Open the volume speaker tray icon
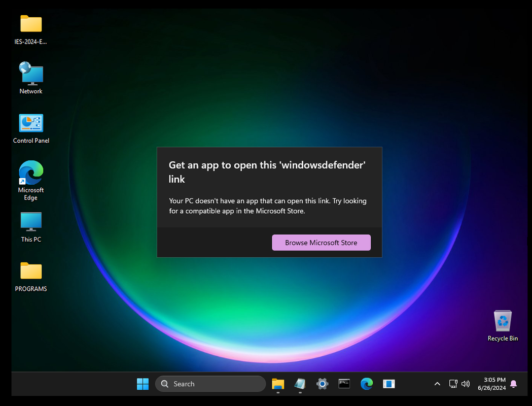 click(x=466, y=384)
